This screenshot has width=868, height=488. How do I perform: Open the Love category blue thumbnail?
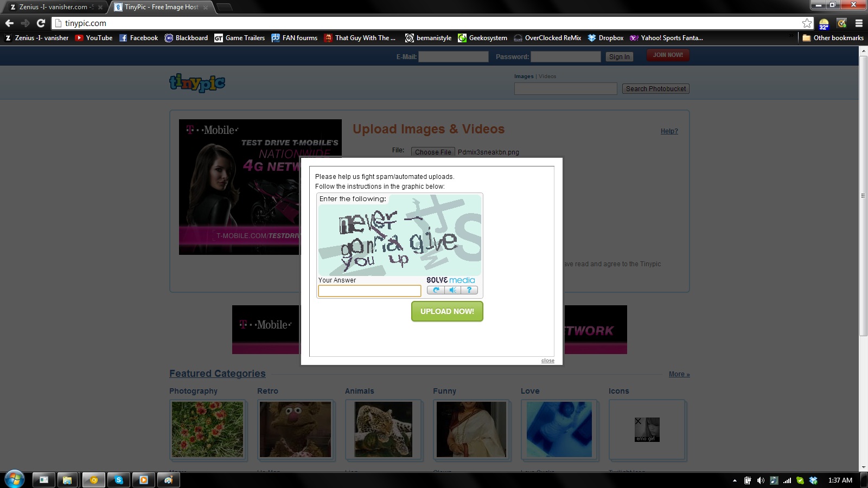[x=559, y=429]
